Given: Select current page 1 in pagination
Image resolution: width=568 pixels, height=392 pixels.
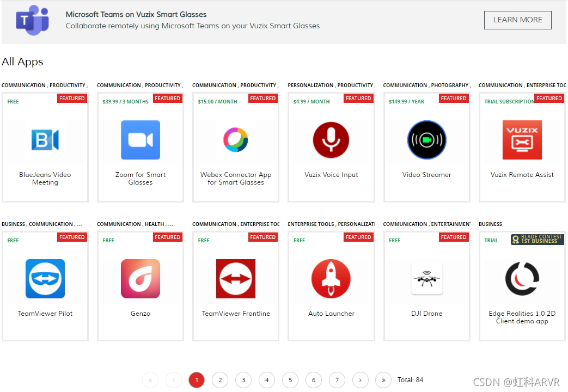Looking at the screenshot, I should pyautogui.click(x=197, y=380).
